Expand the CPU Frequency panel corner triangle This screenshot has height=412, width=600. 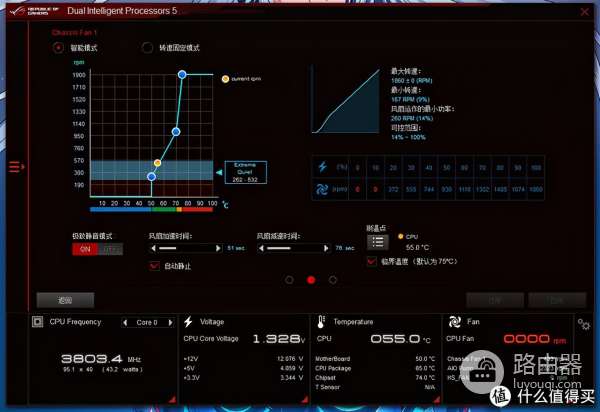[172, 399]
